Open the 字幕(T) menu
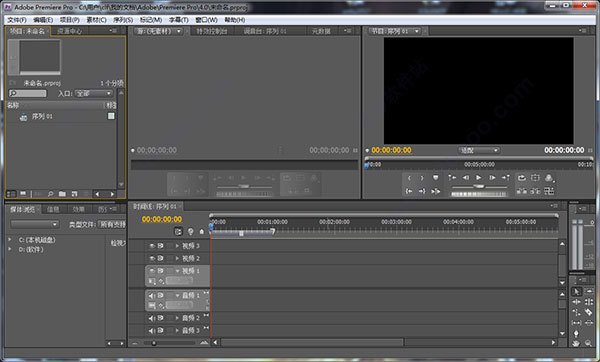Screen dimensions: 600x362 tap(178, 20)
